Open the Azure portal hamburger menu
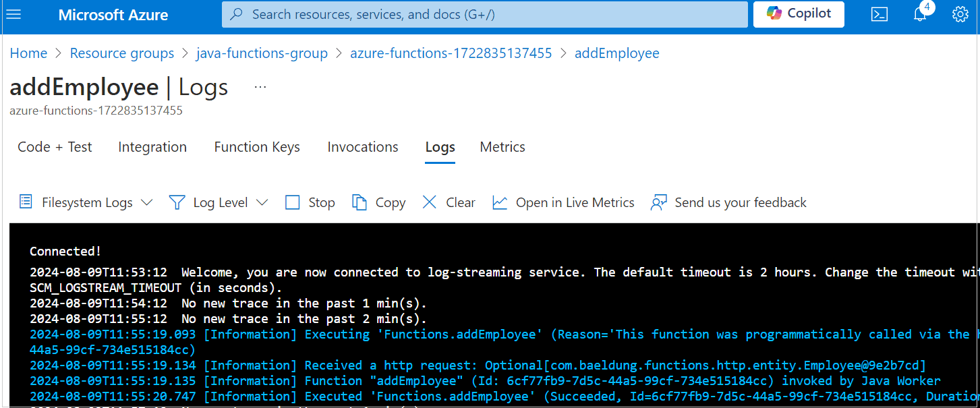980x408 pixels. tap(13, 14)
